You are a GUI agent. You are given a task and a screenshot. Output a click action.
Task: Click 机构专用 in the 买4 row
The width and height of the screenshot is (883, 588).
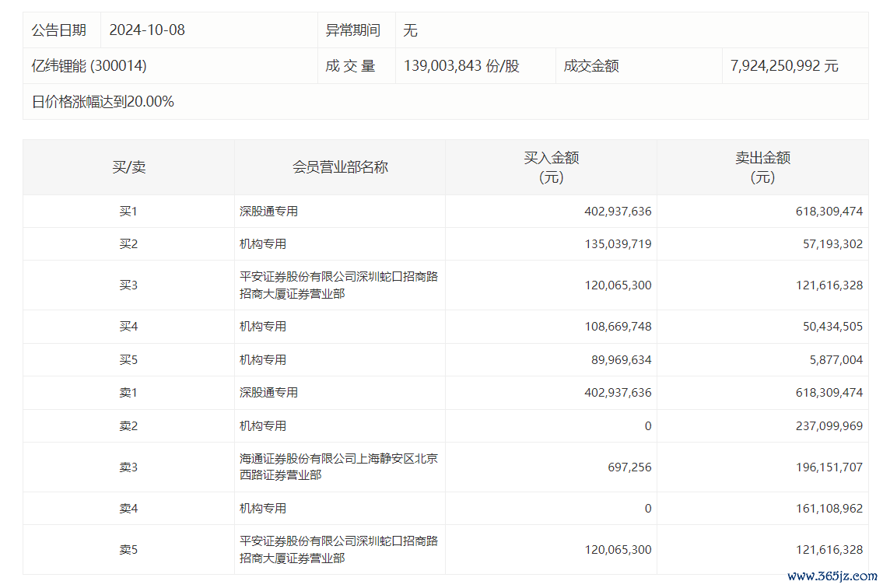pyautogui.click(x=263, y=326)
